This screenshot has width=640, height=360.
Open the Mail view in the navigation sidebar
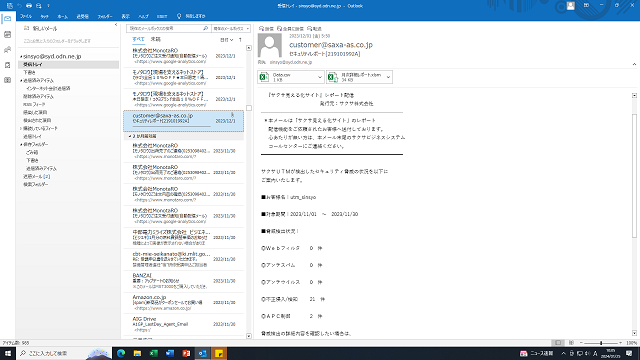pyautogui.click(x=7, y=19)
